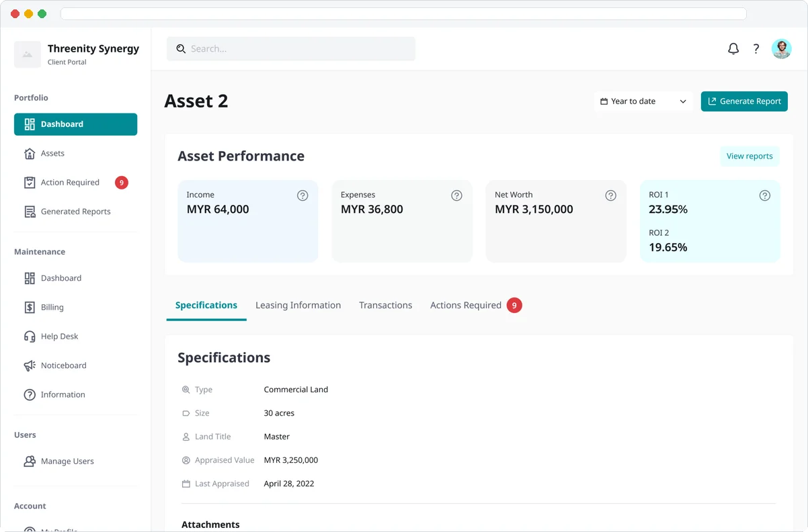This screenshot has height=532, width=808.
Task: Click the Help Desk headset icon
Action: tap(30, 337)
